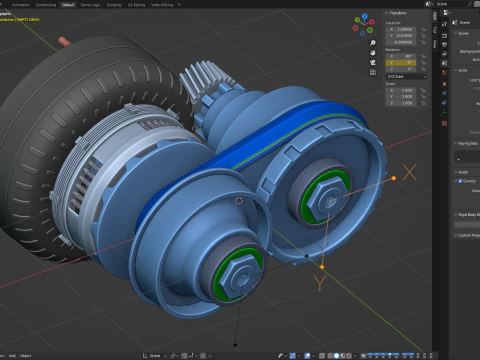Image resolution: width=480 pixels, height=360 pixels.
Task: Open the green Object Data properties tab icon
Action: tap(444, 112)
